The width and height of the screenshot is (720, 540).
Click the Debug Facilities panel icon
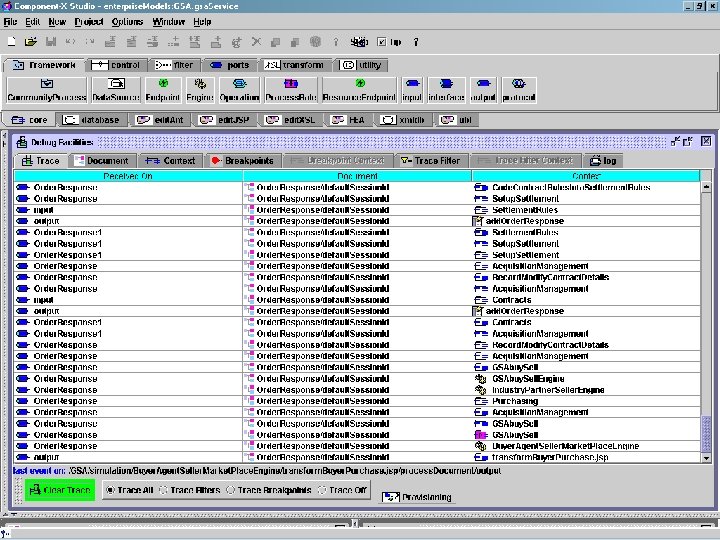point(21,142)
